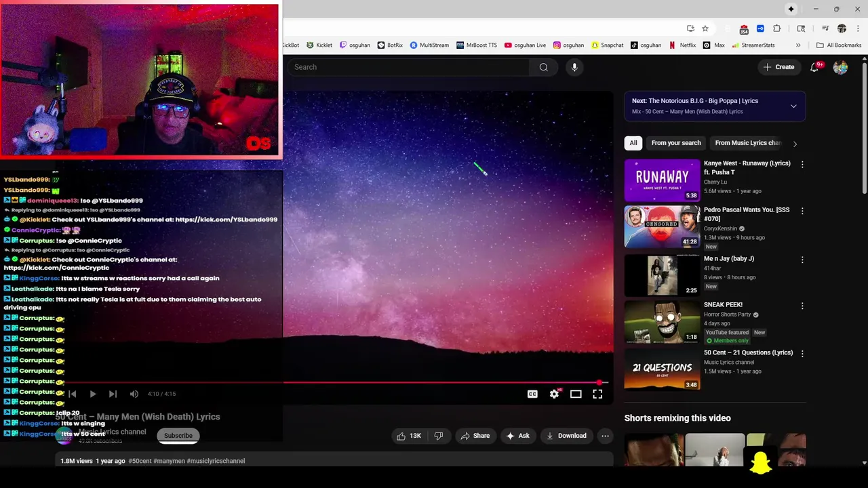Open options for SNEAK PEEK video

pyautogui.click(x=802, y=306)
